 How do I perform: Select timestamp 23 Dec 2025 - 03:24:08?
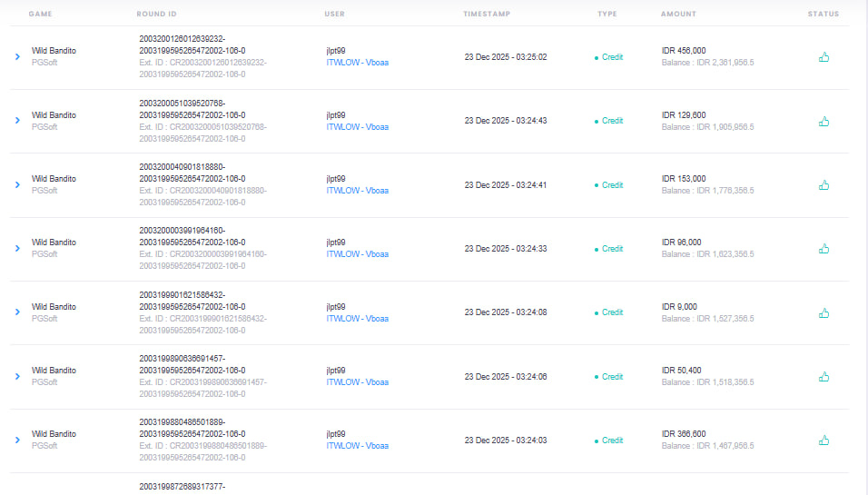pyautogui.click(x=506, y=312)
